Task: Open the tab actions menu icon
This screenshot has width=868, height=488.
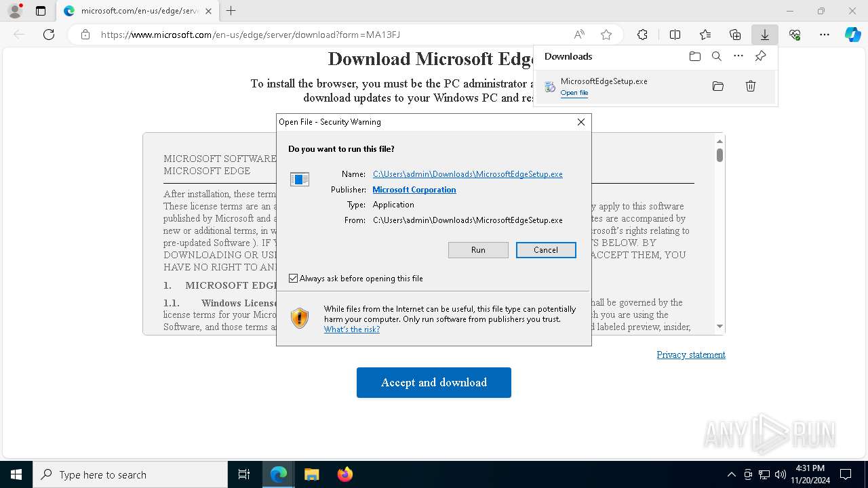Action: coord(41,11)
